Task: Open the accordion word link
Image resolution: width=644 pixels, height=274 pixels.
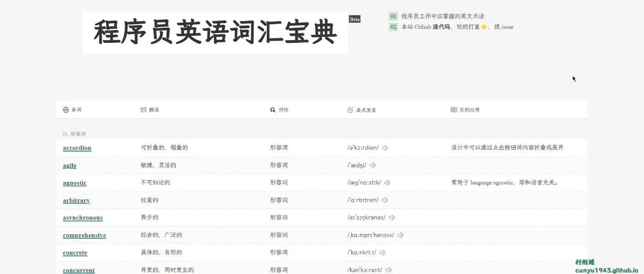Action: 77,148
